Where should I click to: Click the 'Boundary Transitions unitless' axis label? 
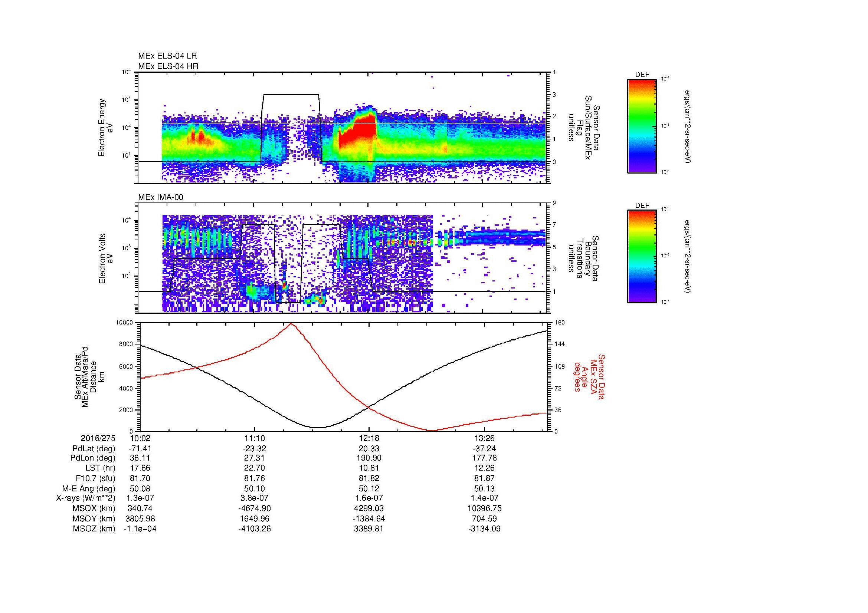click(x=584, y=259)
